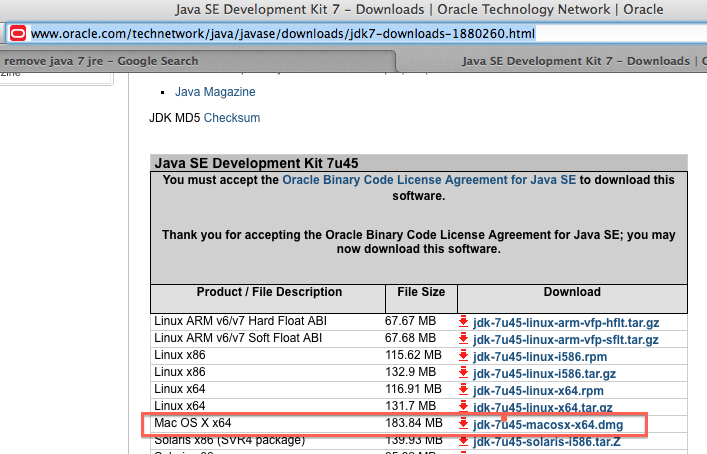Download jdk-7u45-linux-i586.tar.gz file link

click(x=546, y=373)
